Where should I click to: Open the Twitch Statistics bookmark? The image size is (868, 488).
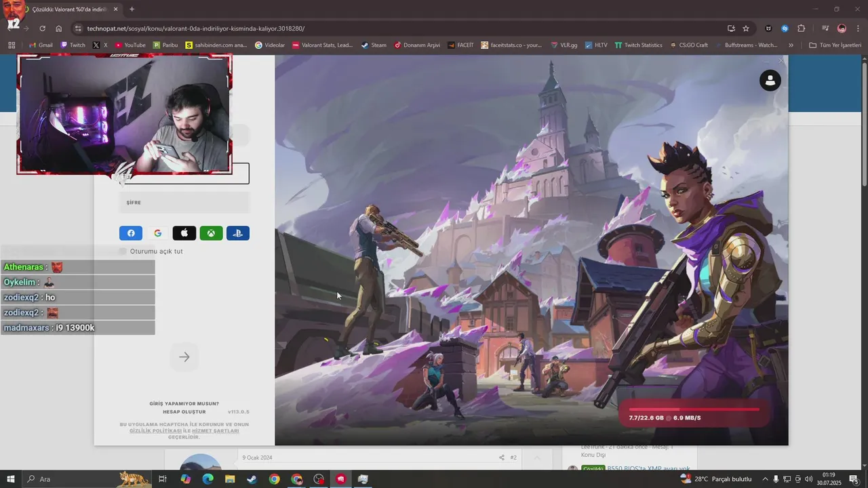point(638,45)
